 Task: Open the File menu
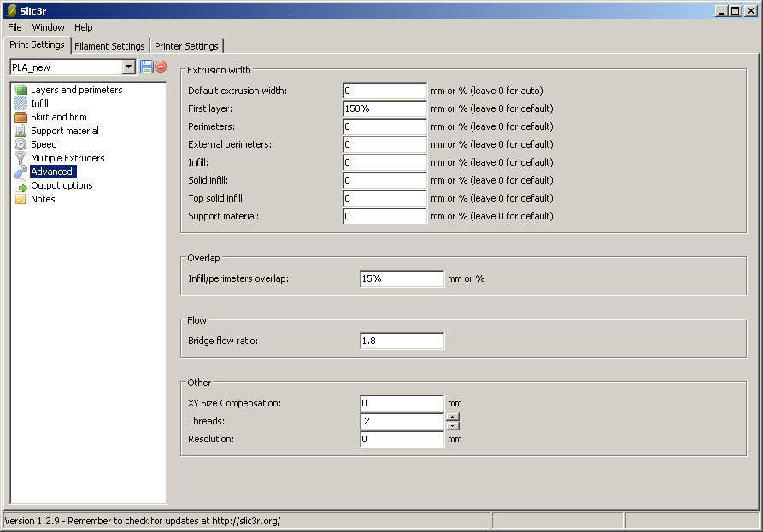[x=15, y=27]
